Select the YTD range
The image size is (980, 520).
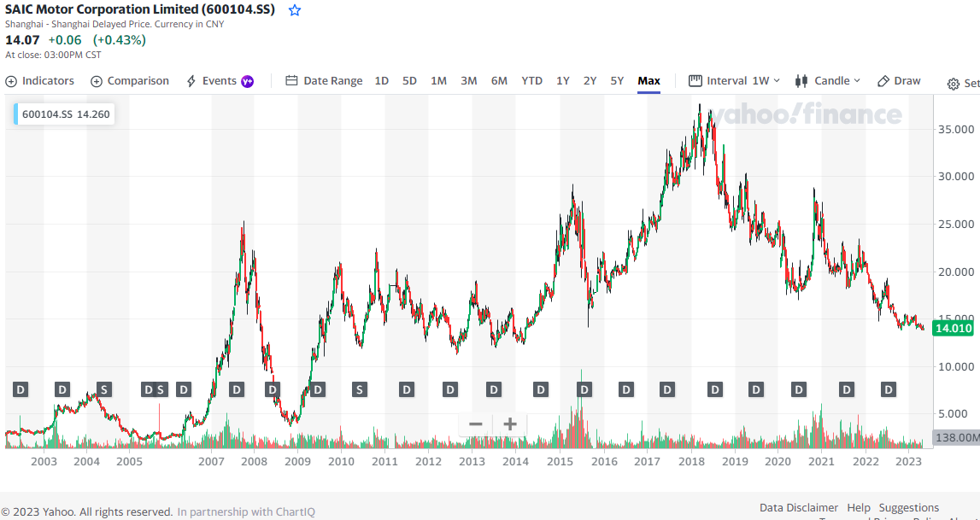tap(532, 80)
